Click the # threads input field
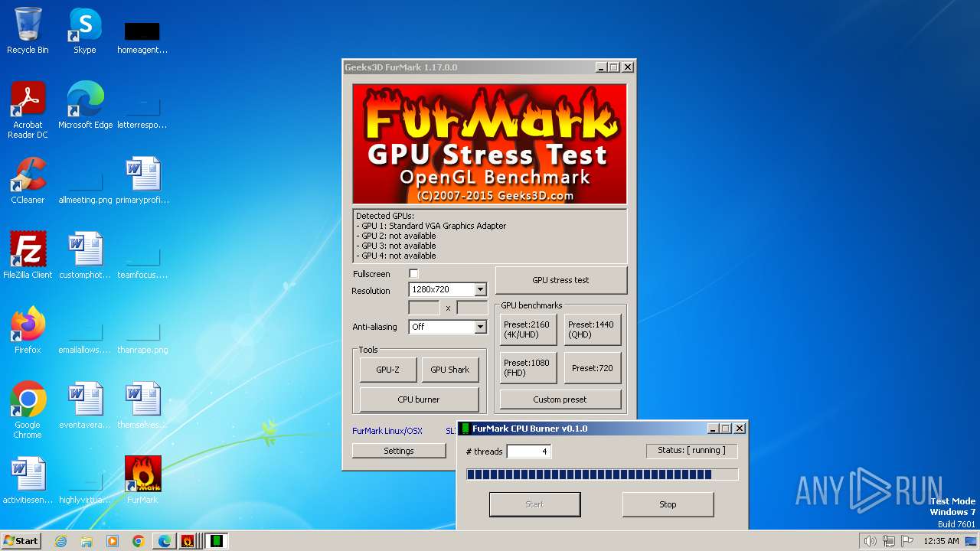The image size is (980, 551). [x=529, y=452]
